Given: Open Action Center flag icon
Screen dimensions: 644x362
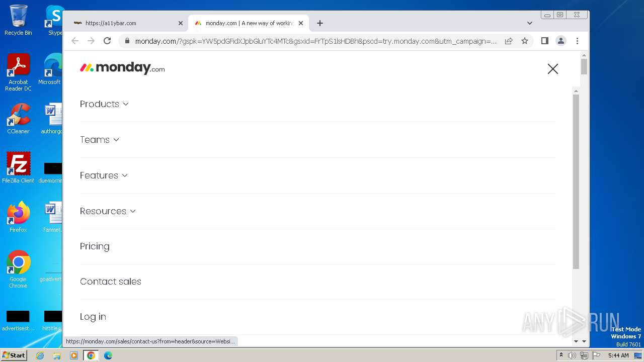Looking at the screenshot, I should click(x=596, y=355).
